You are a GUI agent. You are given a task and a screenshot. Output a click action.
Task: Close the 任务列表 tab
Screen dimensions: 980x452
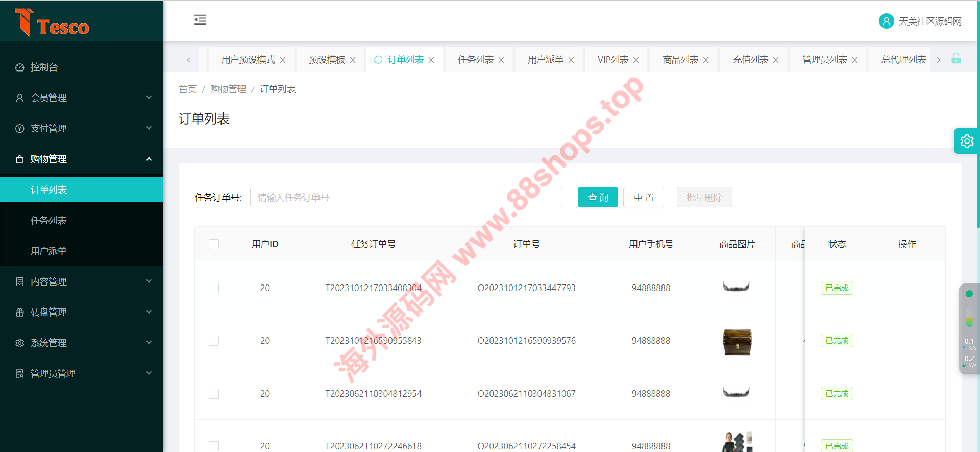tap(501, 60)
